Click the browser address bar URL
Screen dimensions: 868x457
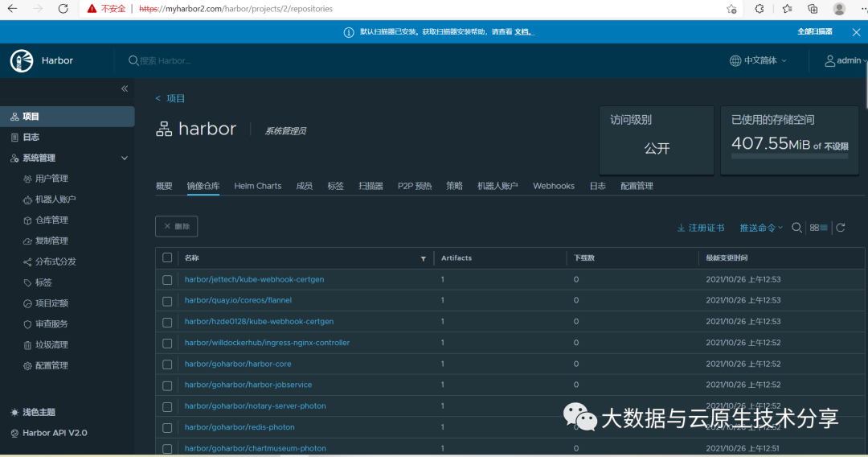click(x=235, y=9)
